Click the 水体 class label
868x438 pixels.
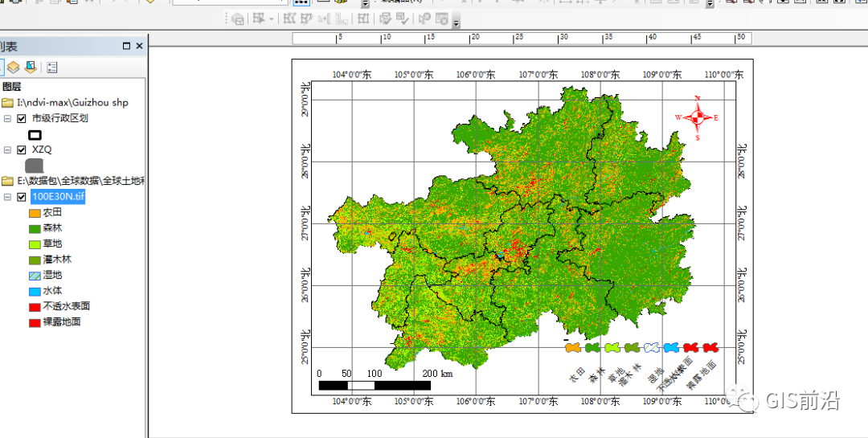52,290
